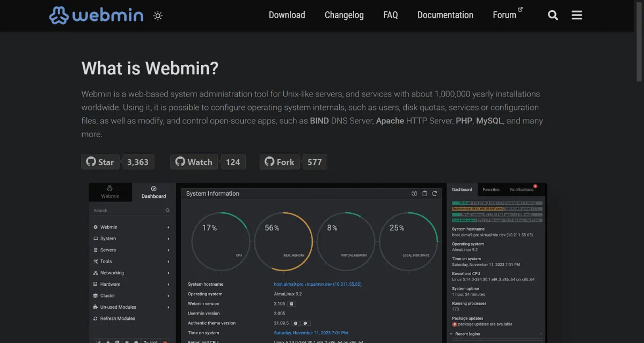Select the Webmin tab in dashboard sidebar
Viewport: 644px width, 343px height.
point(111,192)
